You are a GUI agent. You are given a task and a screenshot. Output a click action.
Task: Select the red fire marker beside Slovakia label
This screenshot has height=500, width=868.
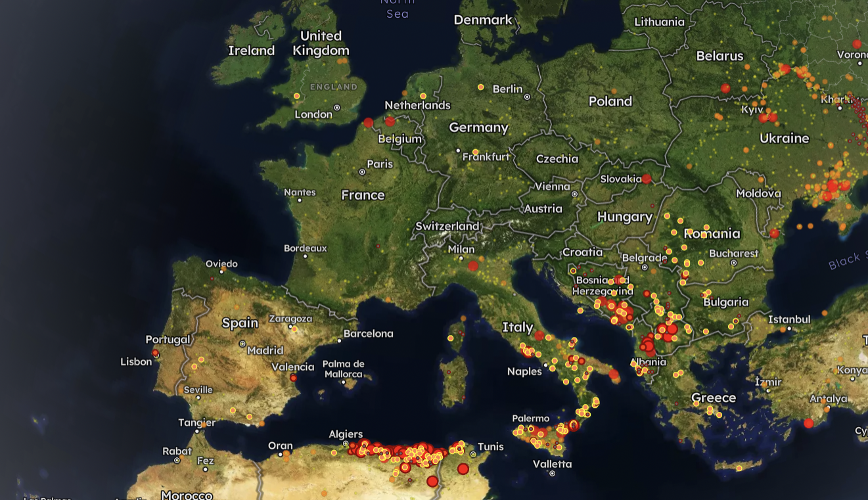[x=647, y=179]
